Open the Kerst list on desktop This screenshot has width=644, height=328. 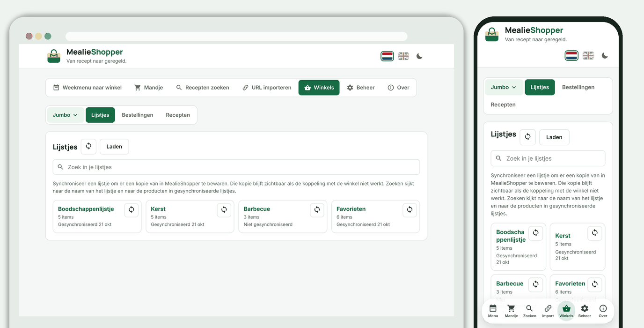158,209
